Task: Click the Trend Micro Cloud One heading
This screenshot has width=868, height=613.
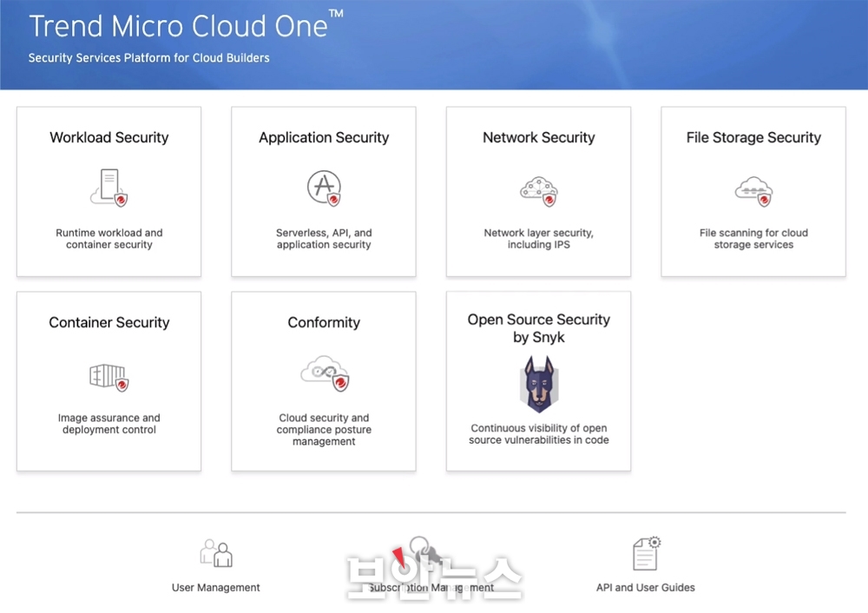Action: (x=186, y=25)
